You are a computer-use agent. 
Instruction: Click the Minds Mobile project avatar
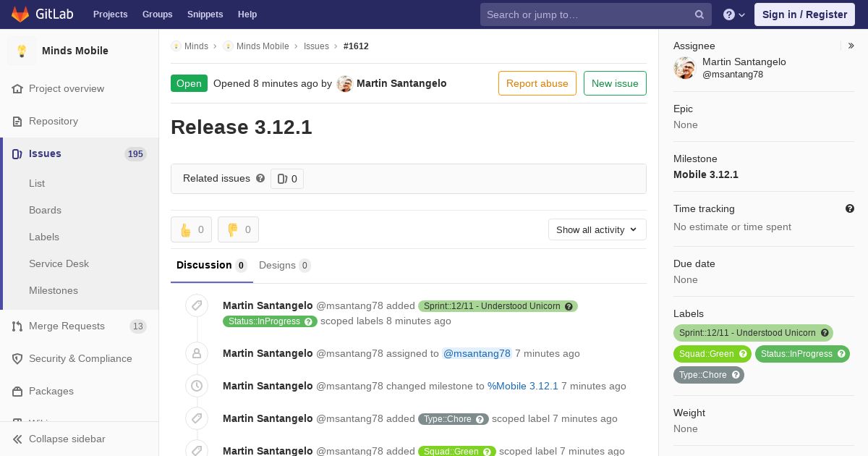(22, 51)
